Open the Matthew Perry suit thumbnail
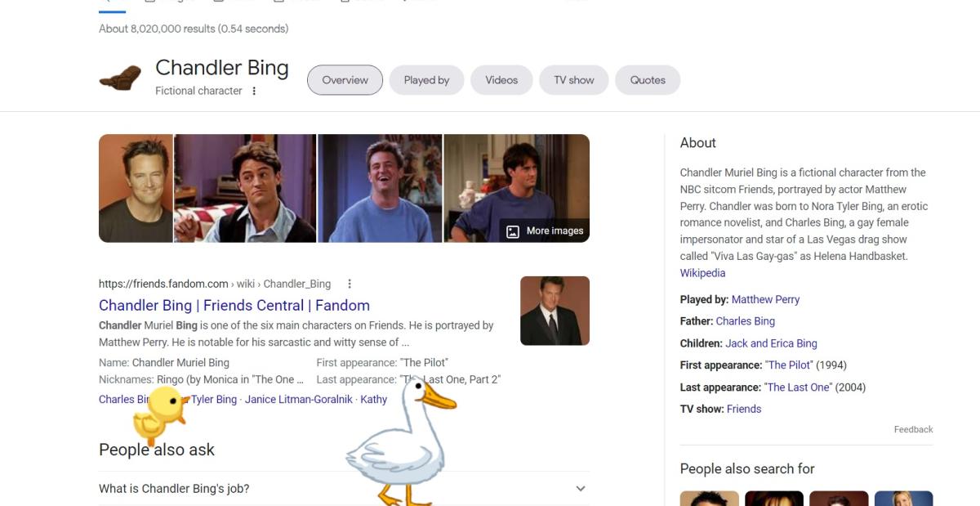 [x=555, y=311]
